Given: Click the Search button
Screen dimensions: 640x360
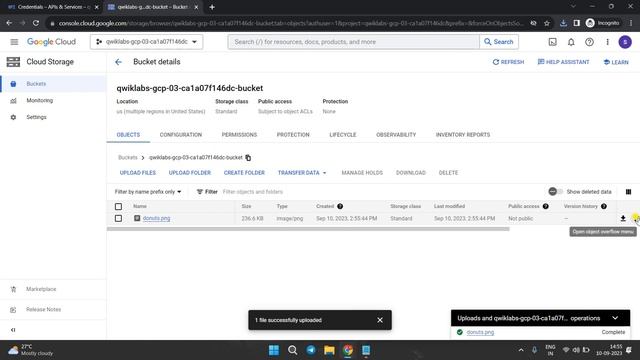Looking at the screenshot, I should (499, 42).
